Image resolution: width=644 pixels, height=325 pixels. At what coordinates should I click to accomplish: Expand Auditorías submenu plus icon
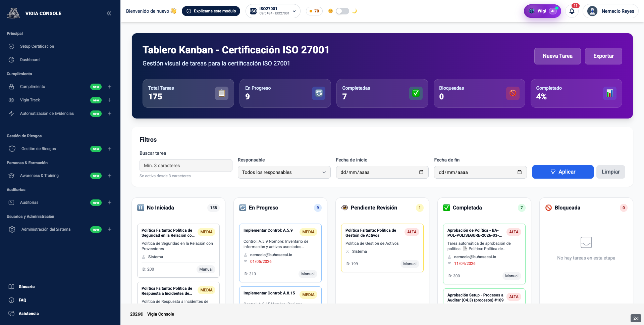pyautogui.click(x=109, y=202)
